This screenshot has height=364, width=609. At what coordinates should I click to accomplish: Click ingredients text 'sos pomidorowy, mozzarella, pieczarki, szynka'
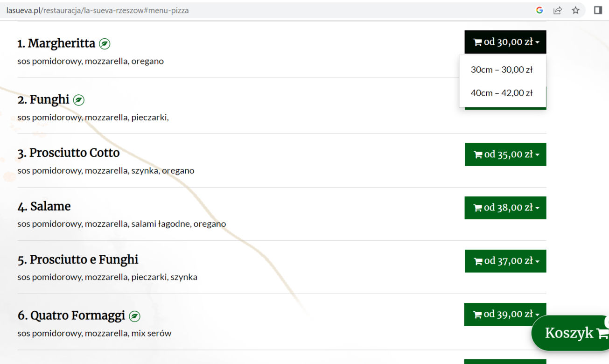point(107,277)
